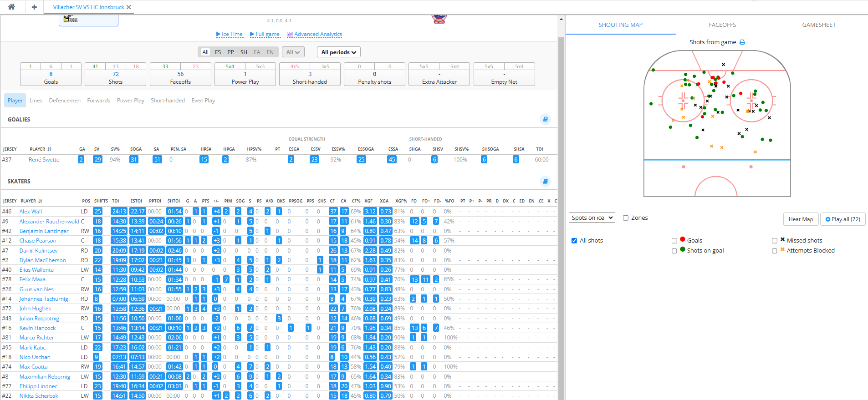Click the Heat Map button
This screenshot has height=400, width=868.
(801, 219)
